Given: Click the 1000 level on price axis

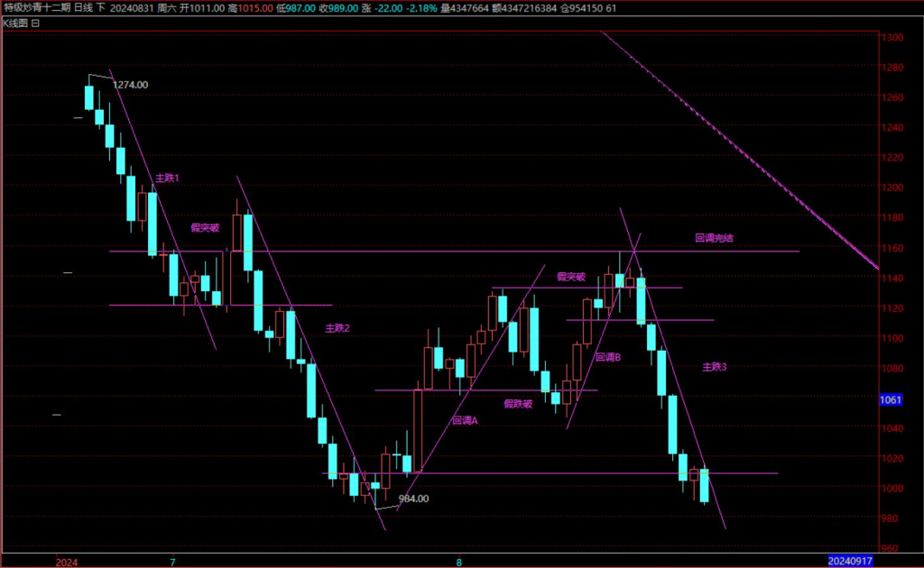Looking at the screenshot, I should click(x=892, y=488).
